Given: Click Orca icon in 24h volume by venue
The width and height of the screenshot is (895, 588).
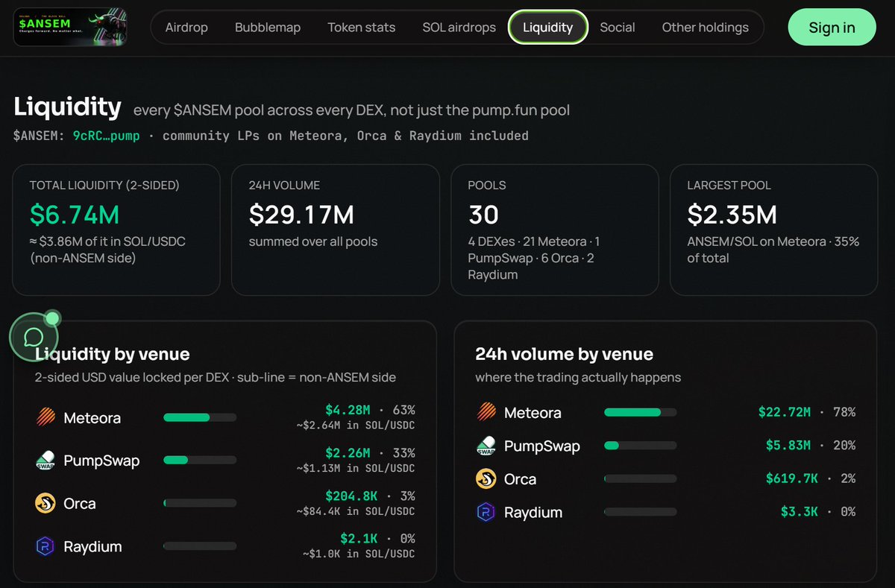Looking at the screenshot, I should pyautogui.click(x=486, y=478).
